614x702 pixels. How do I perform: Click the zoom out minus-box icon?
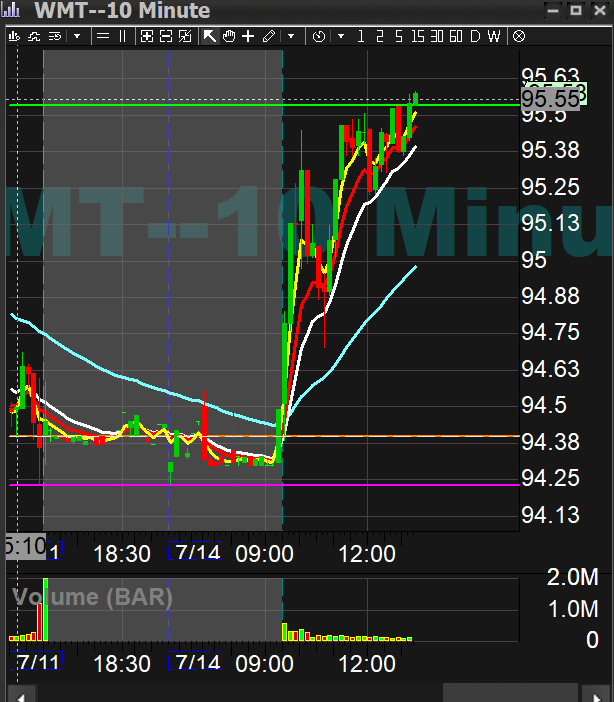(x=166, y=36)
